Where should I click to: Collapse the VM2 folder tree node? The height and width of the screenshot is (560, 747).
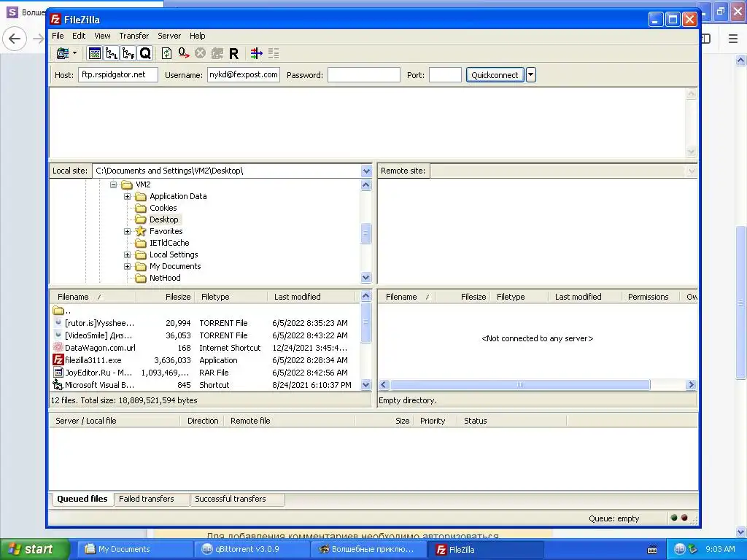(x=113, y=184)
